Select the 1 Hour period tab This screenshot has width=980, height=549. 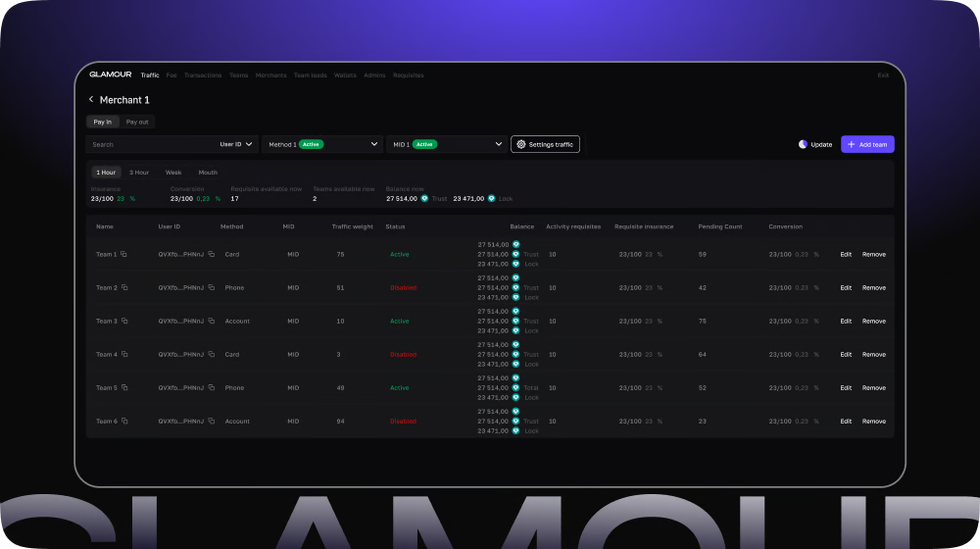(106, 172)
